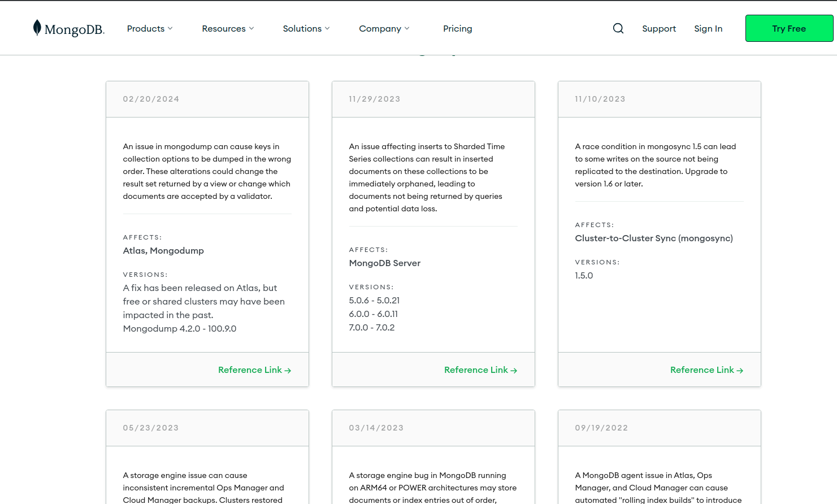837x504 pixels.
Task: Click arrow icon on 11/29/2023 card reference
Action: click(514, 371)
